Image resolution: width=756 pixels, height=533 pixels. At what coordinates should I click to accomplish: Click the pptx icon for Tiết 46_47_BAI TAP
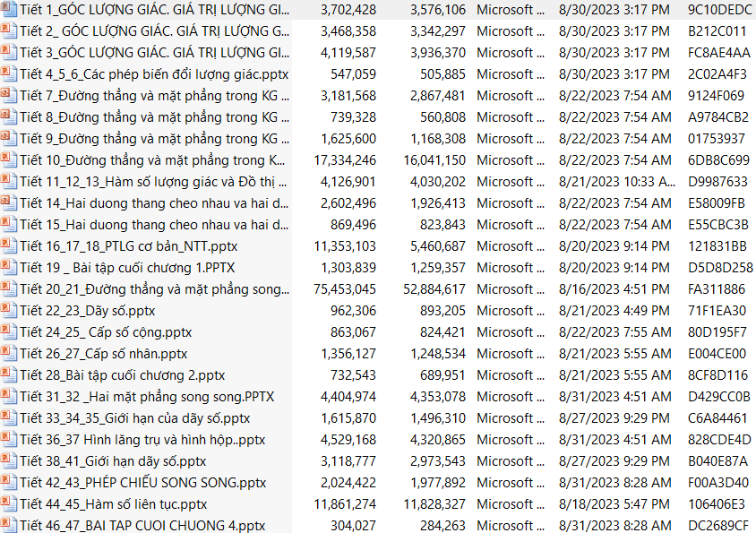coord(8,526)
